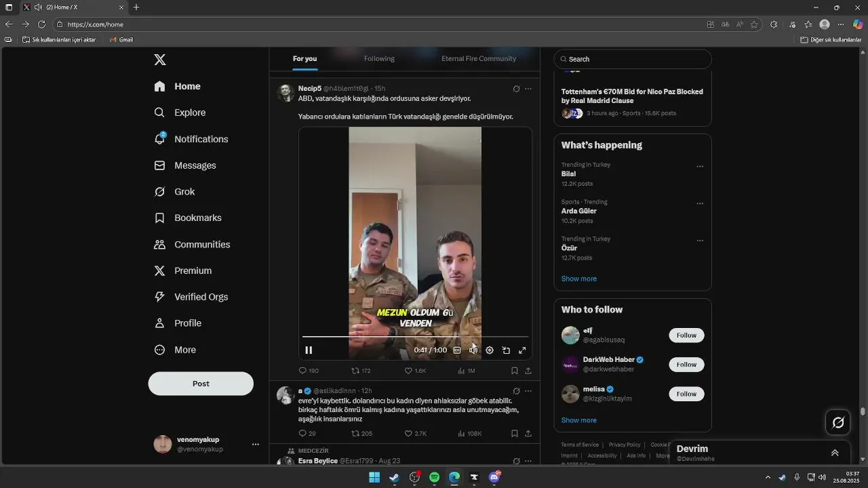Mute the video volume
868x488 pixels.
[x=473, y=350]
